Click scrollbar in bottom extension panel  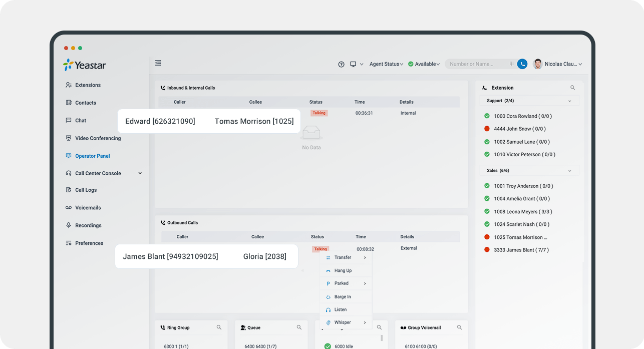tap(382, 338)
